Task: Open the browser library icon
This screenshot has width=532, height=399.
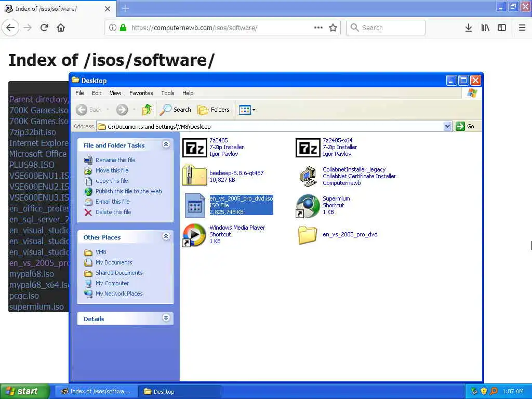Action: (x=485, y=28)
